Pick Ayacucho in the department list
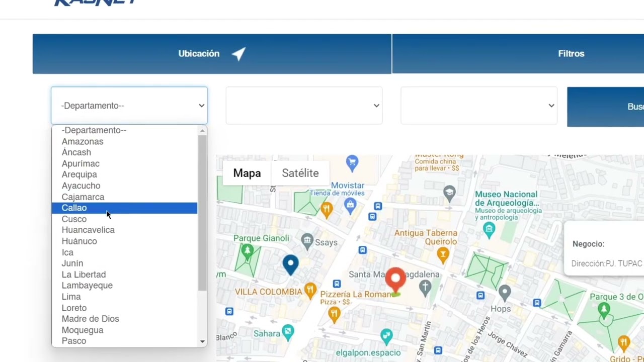This screenshot has width=644, height=362. point(124,186)
